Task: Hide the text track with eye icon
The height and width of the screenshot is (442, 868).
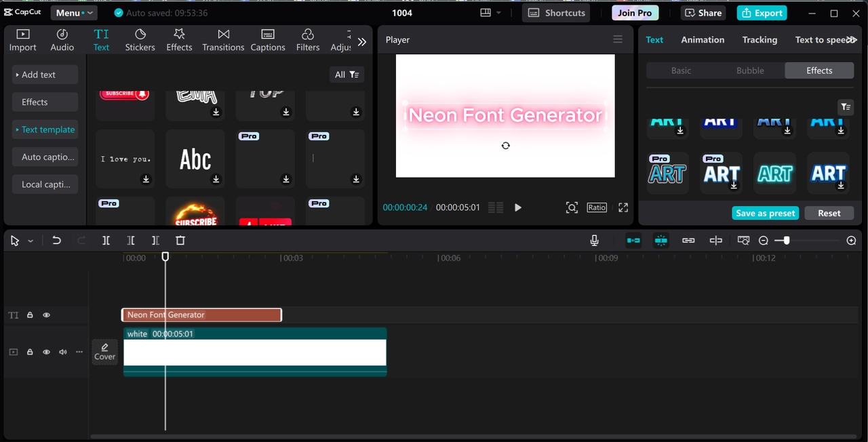Action: [x=47, y=315]
